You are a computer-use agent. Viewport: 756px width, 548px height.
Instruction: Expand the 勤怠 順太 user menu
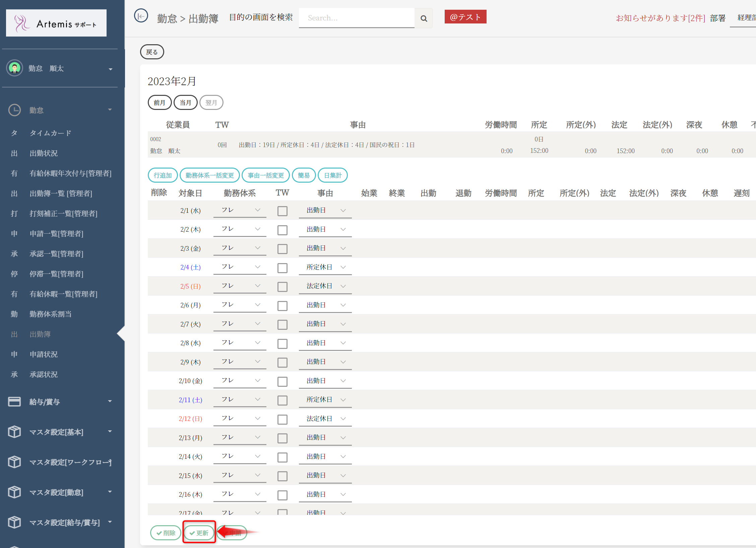(x=110, y=69)
